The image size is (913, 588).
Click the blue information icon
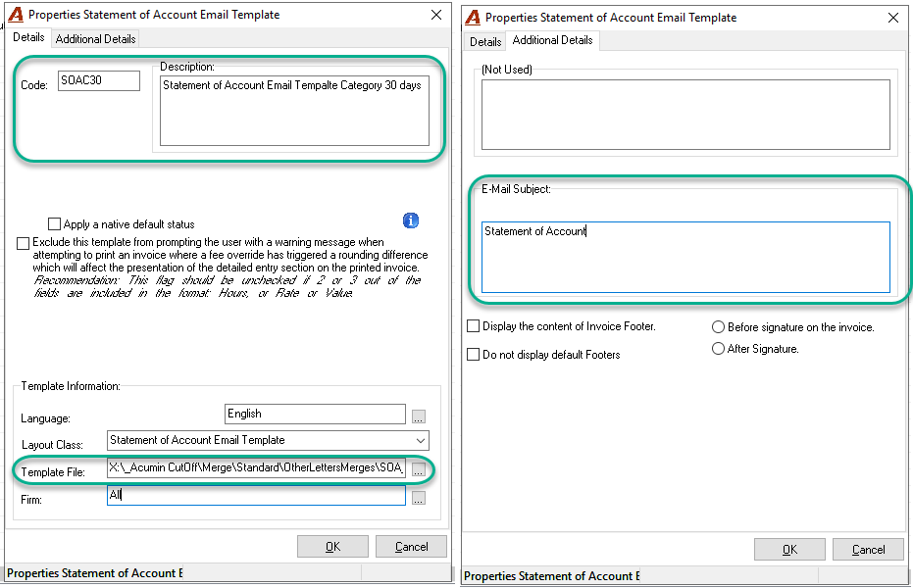pos(411,220)
